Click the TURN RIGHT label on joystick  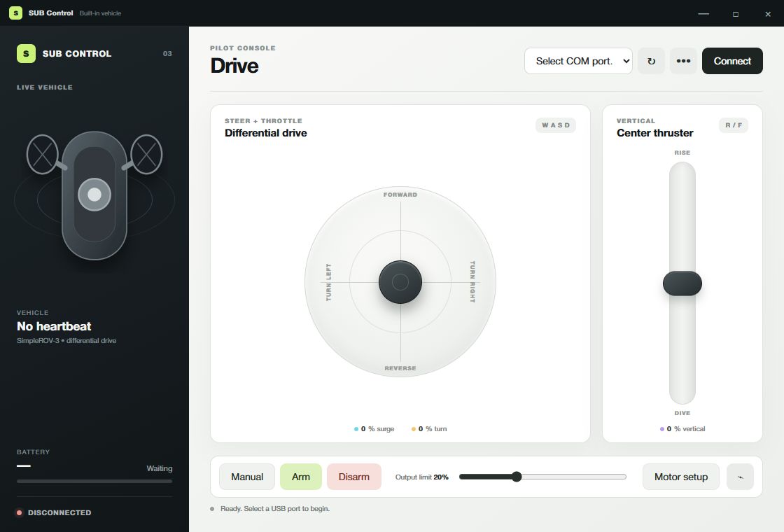[472, 281]
